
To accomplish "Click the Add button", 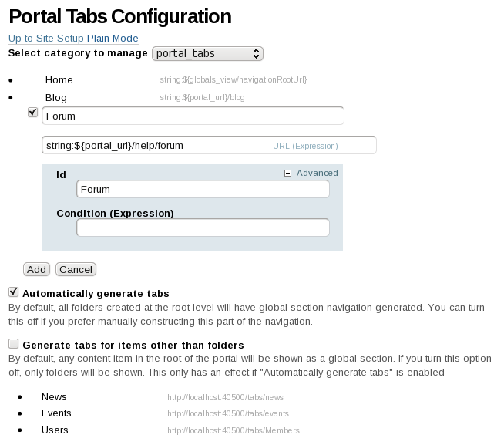I will click(x=36, y=269).
